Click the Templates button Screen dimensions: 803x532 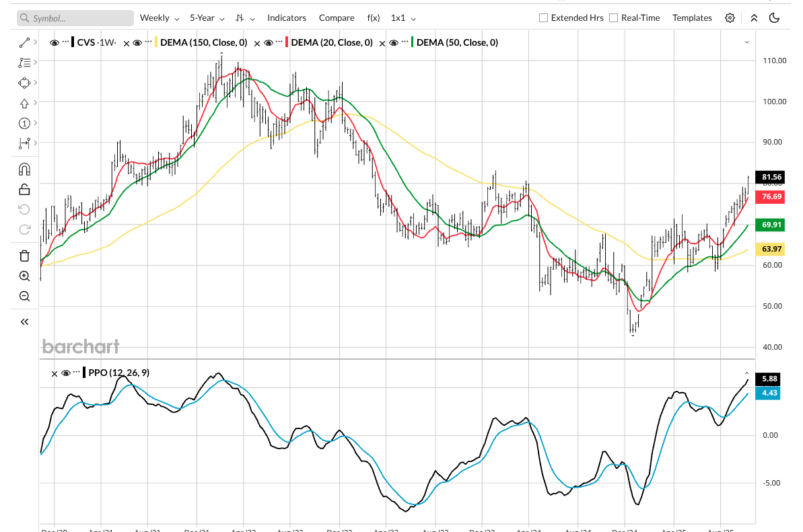click(x=692, y=18)
